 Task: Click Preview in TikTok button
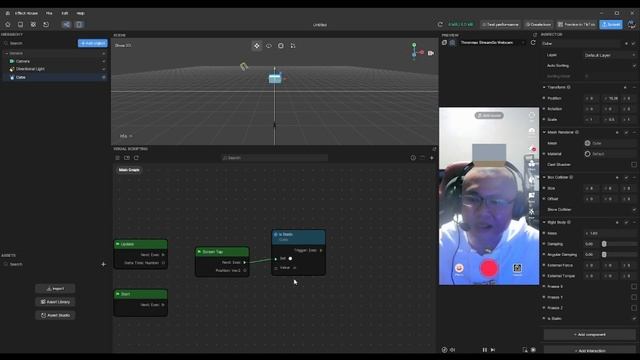(x=576, y=24)
